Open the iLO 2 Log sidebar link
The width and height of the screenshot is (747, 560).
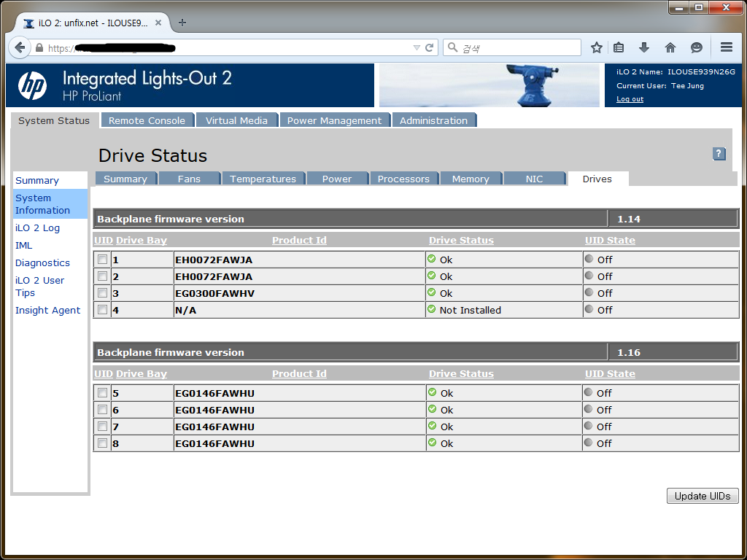pos(37,228)
